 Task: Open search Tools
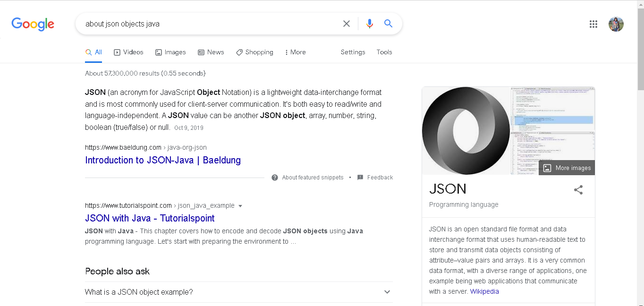pyautogui.click(x=384, y=52)
